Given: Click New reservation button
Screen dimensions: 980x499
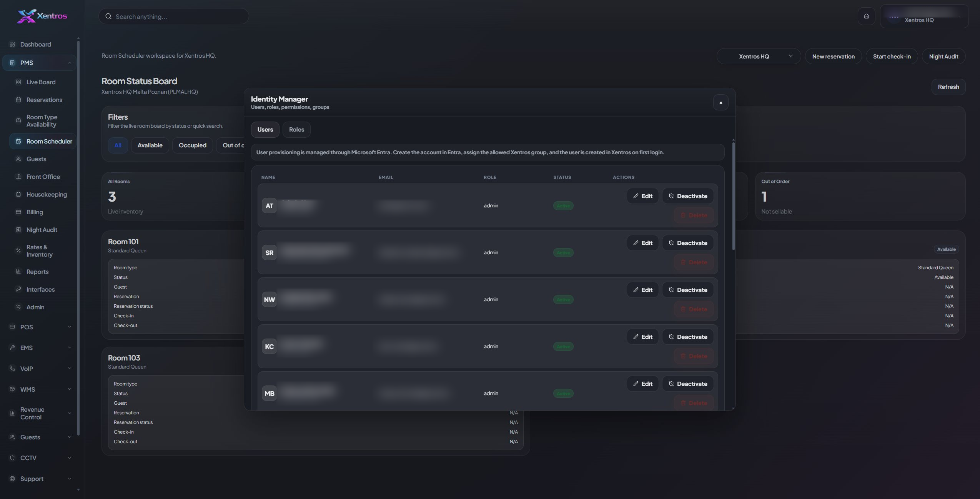Looking at the screenshot, I should (x=833, y=56).
